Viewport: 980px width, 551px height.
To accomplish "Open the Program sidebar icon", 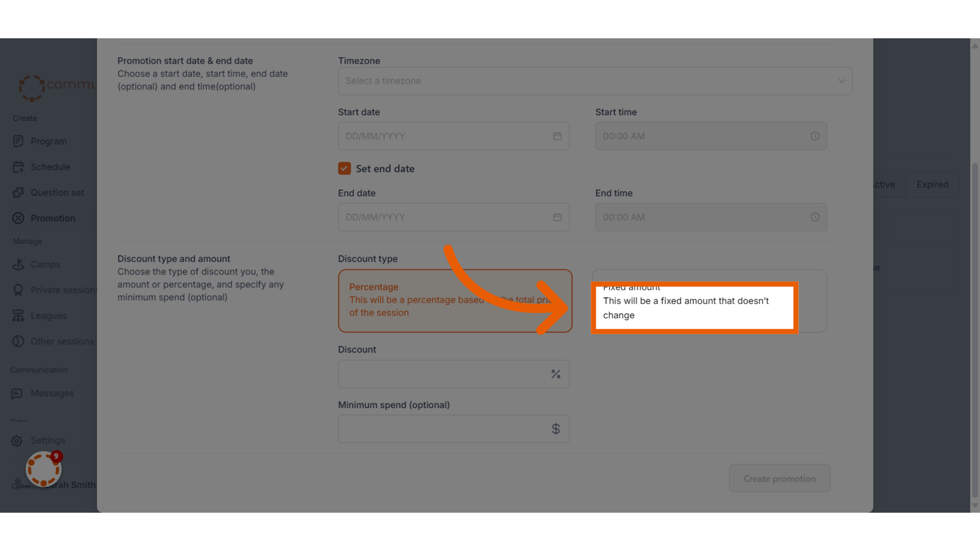I will click(x=18, y=141).
